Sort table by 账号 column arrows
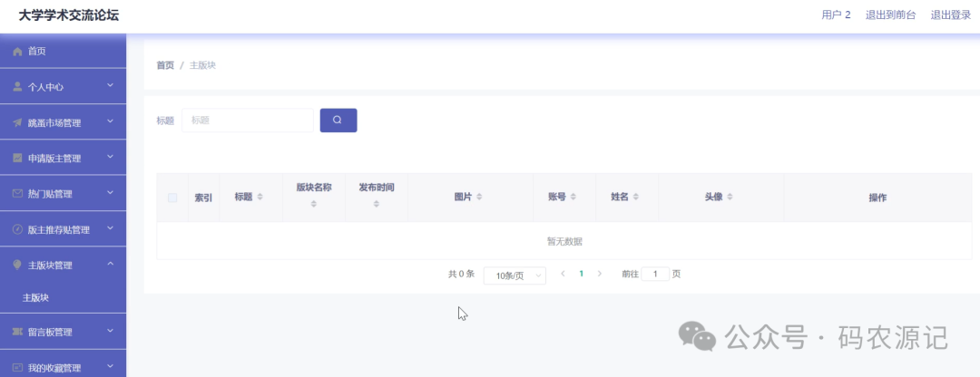 click(x=573, y=198)
